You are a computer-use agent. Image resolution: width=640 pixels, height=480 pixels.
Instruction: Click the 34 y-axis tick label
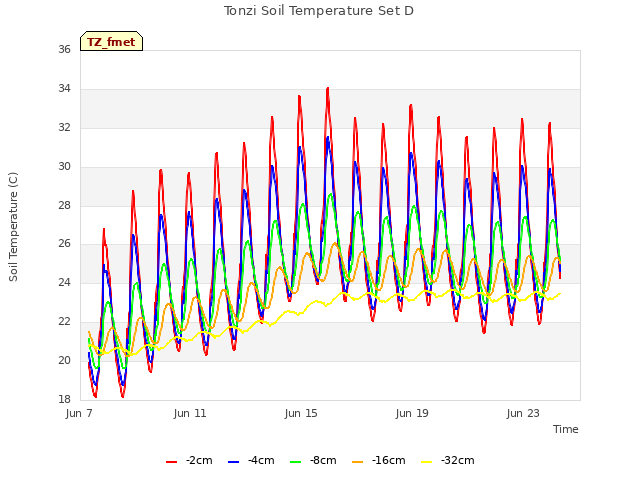coord(64,89)
